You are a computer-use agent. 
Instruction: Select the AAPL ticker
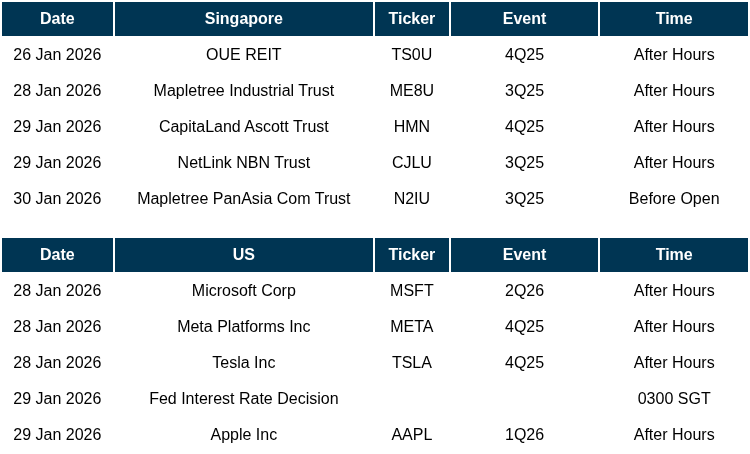(411, 435)
